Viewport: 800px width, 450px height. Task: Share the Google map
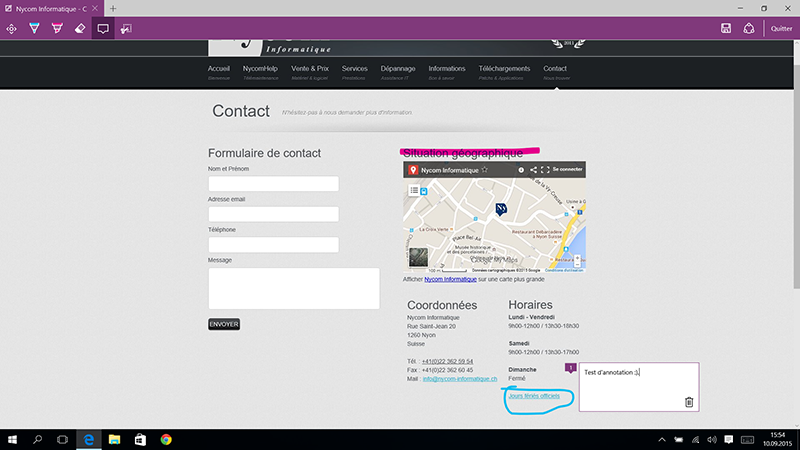coord(533,170)
